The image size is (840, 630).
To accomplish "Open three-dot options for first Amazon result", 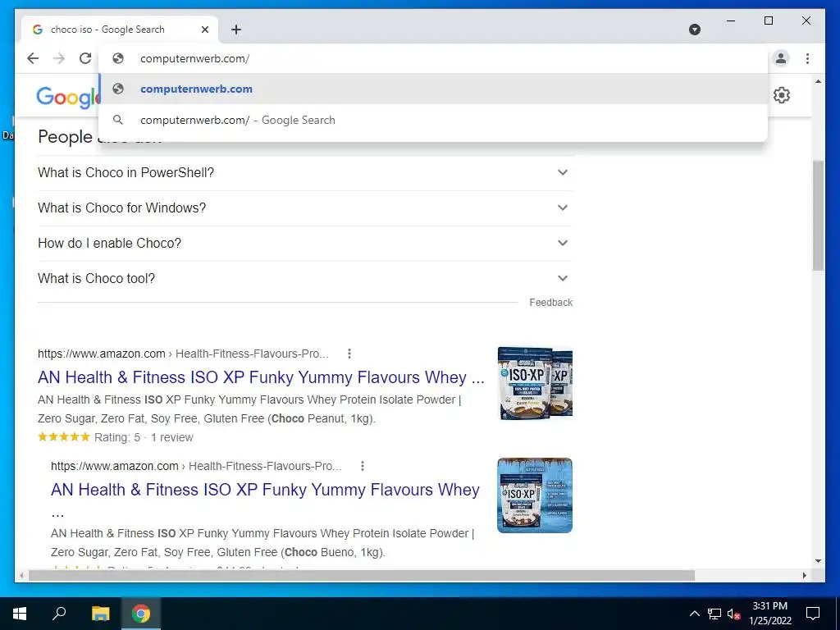I will point(349,354).
